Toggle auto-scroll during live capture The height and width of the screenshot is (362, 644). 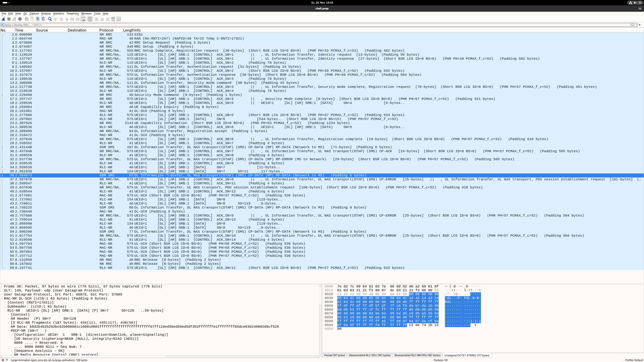(x=83, y=19)
